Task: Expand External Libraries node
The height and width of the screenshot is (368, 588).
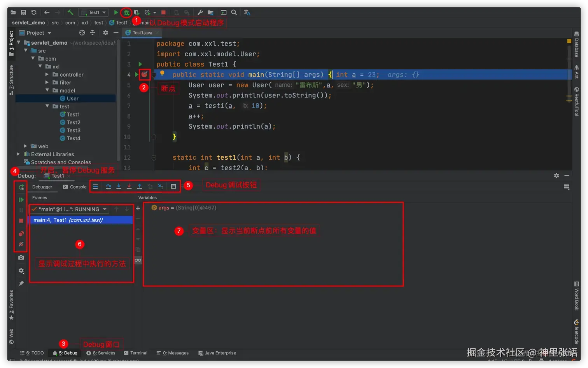Action: click(18, 154)
